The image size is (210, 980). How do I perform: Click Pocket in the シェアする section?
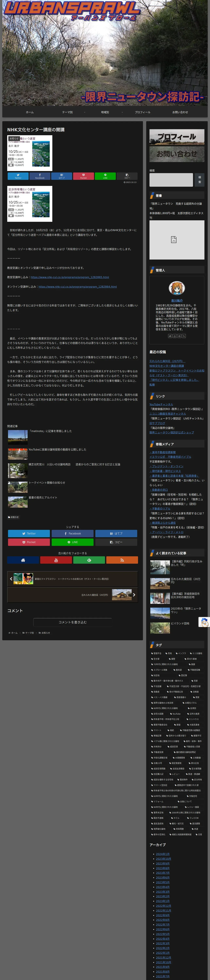(x=29, y=542)
